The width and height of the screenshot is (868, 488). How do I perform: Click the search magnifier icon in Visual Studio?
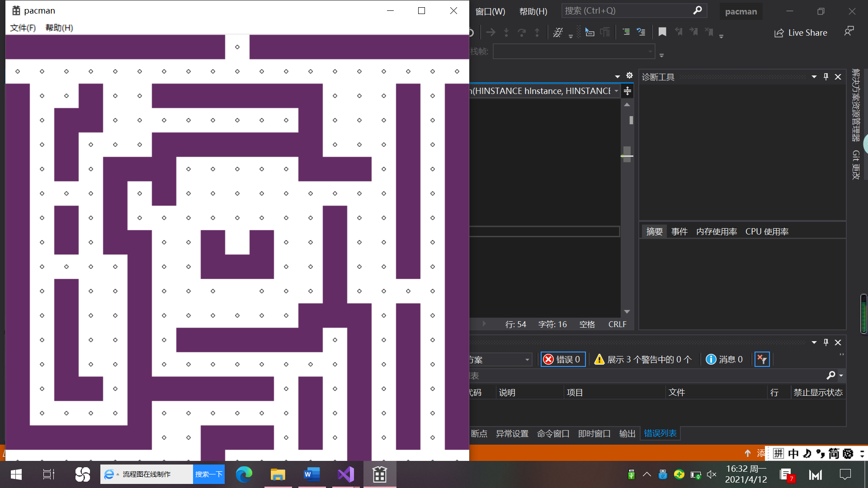pyautogui.click(x=698, y=10)
